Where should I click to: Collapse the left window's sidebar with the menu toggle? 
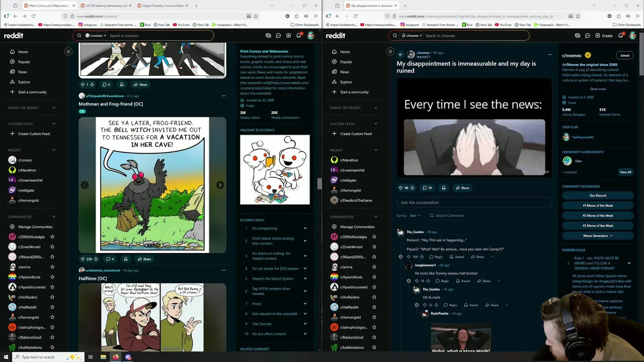[x=68, y=51]
